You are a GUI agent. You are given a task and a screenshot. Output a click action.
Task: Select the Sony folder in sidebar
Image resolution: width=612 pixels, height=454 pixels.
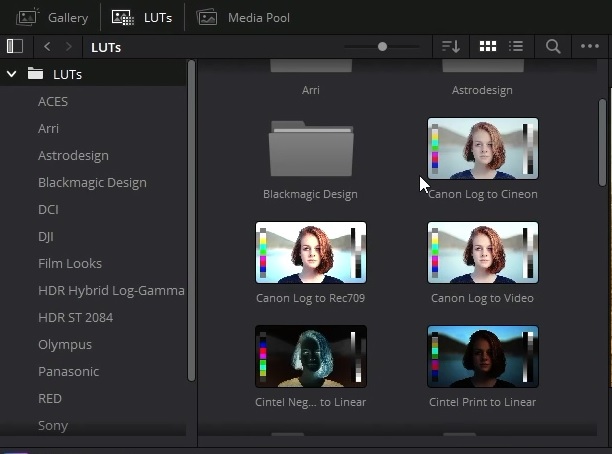tap(53, 426)
